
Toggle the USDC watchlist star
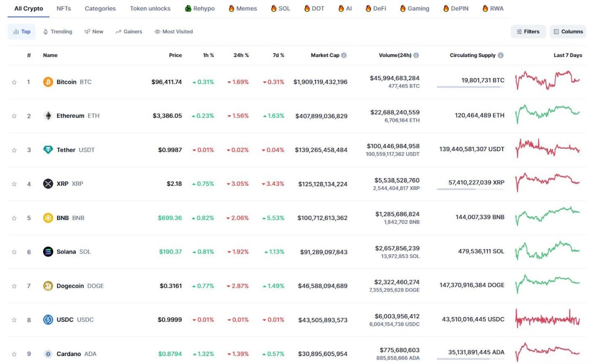point(14,320)
